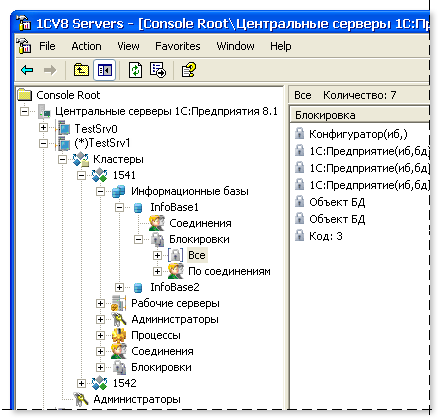The width and height of the screenshot is (440, 420).
Task: Click the MMC console icon in menu bar
Action: (24, 46)
